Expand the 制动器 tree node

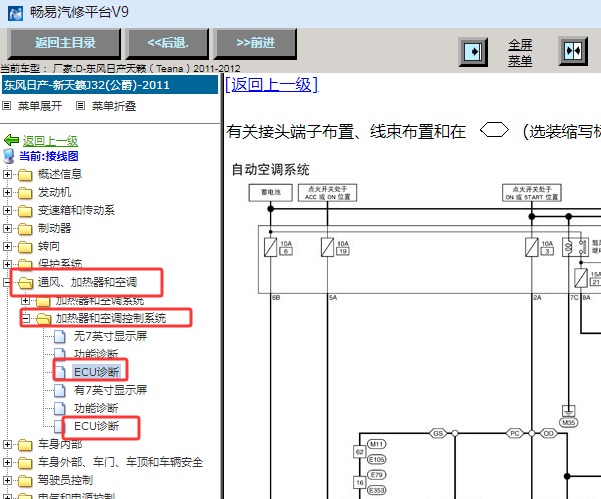point(7,228)
